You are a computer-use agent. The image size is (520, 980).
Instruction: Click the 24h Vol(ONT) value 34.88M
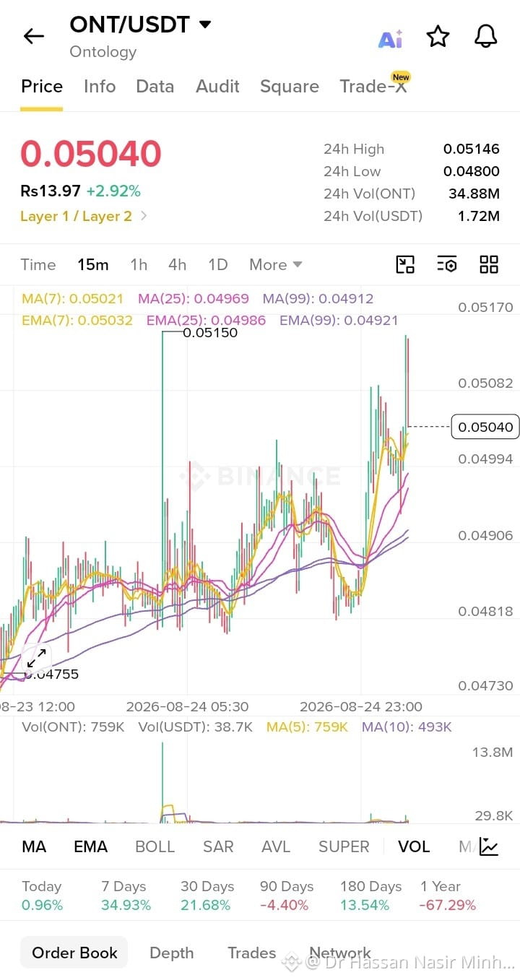pyautogui.click(x=474, y=194)
